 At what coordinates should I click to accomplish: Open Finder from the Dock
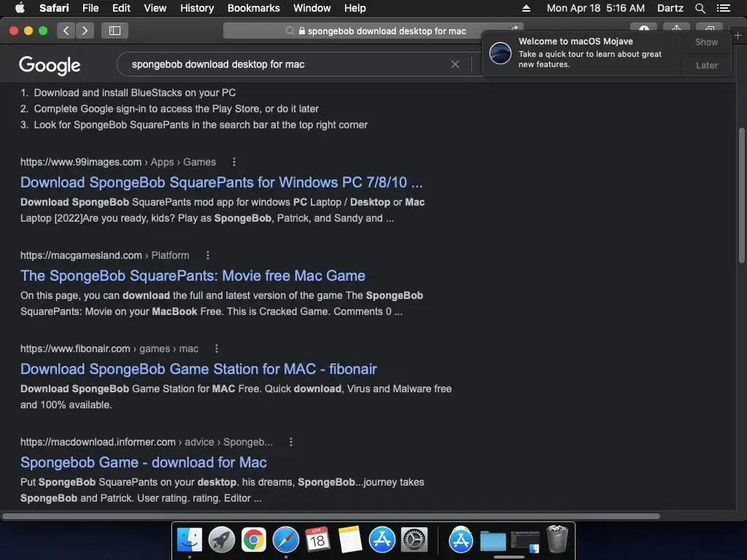190,540
